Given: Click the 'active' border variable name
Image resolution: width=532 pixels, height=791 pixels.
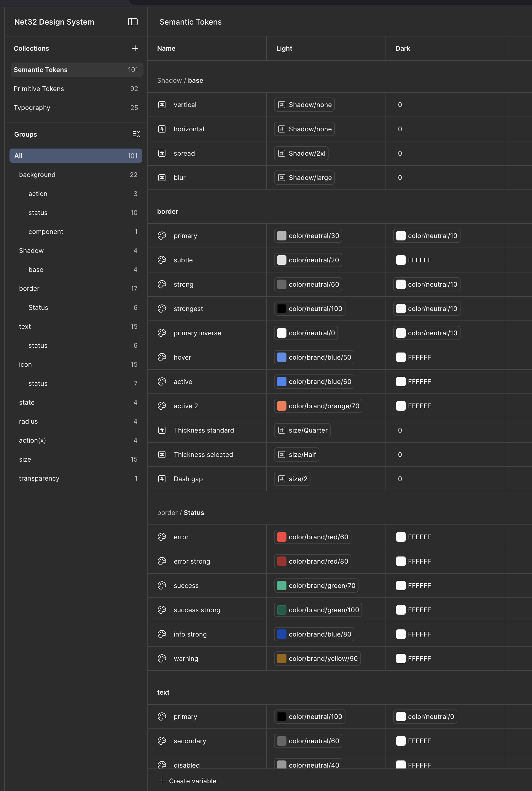Looking at the screenshot, I should (x=183, y=382).
